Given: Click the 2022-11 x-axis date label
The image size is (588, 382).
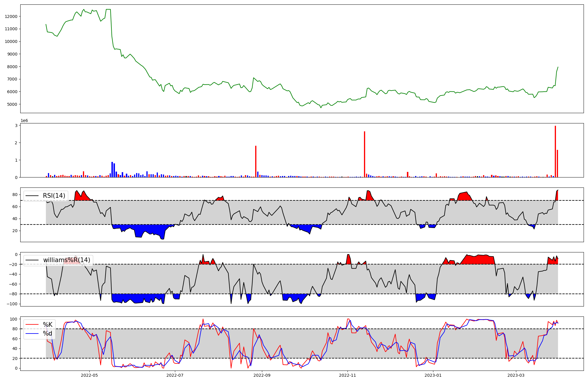Looking at the screenshot, I should [348, 375].
